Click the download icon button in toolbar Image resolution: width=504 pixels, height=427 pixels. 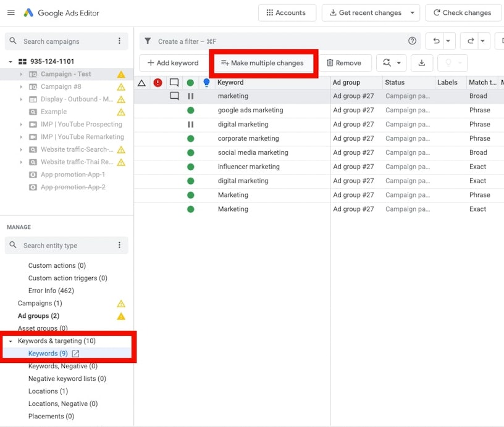point(422,63)
